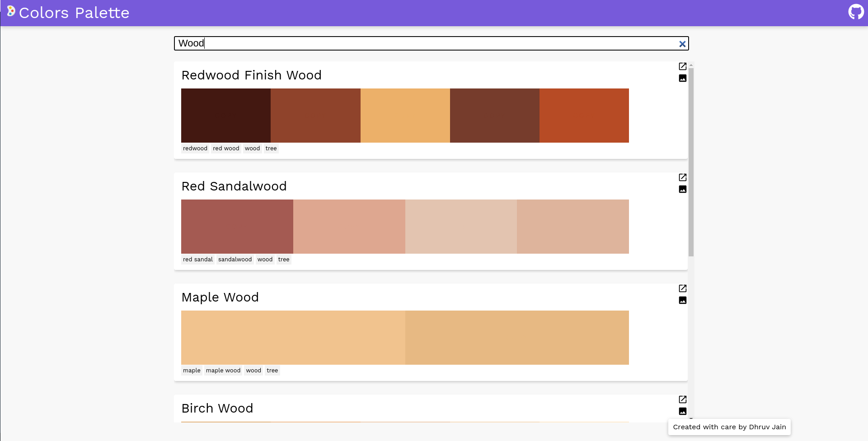Select the redwood tag
Viewport: 868px width, 441px height.
[x=195, y=148]
